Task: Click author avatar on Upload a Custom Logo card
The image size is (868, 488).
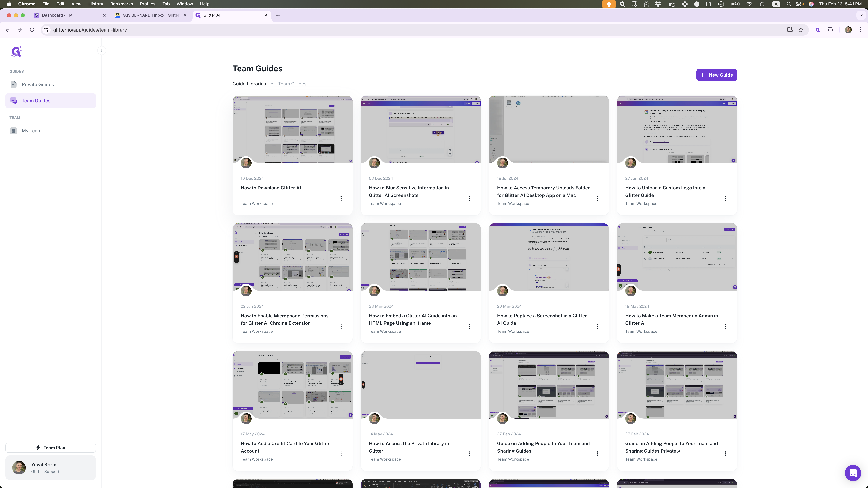Action: [x=630, y=163]
